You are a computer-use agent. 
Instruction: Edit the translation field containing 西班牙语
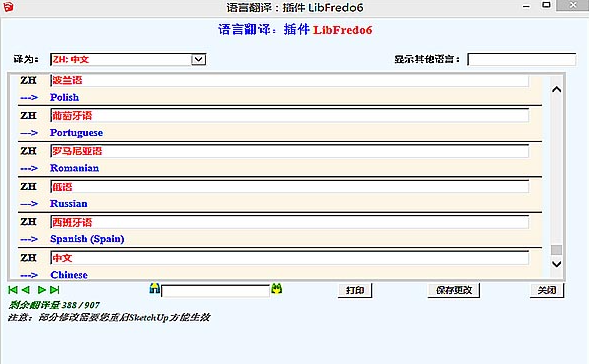pyautogui.click(x=290, y=222)
